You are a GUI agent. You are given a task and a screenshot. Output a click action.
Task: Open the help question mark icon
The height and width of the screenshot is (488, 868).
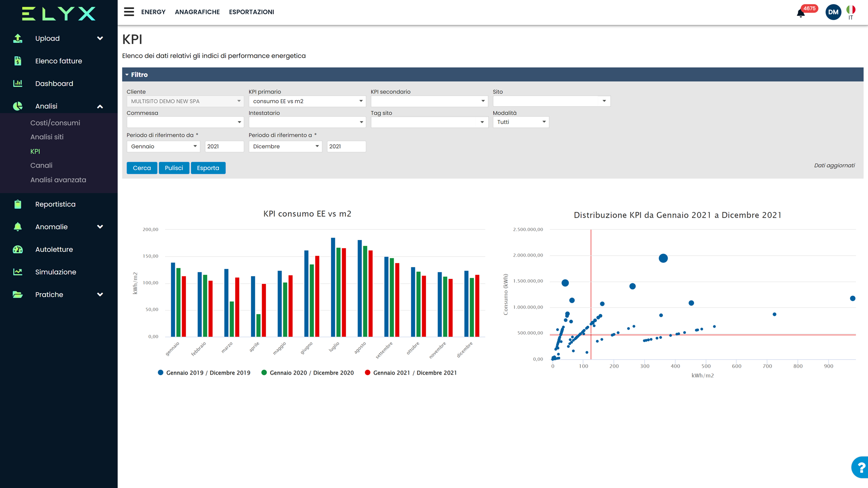pyautogui.click(x=861, y=467)
